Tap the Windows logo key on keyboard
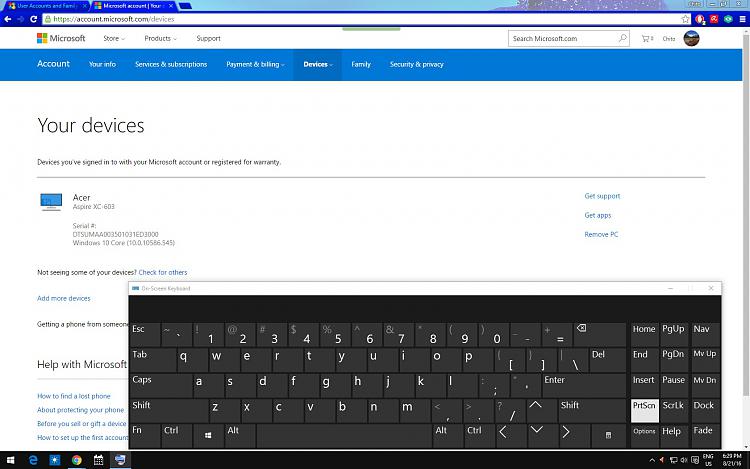Screen dimensions: 750x469 point(208,436)
